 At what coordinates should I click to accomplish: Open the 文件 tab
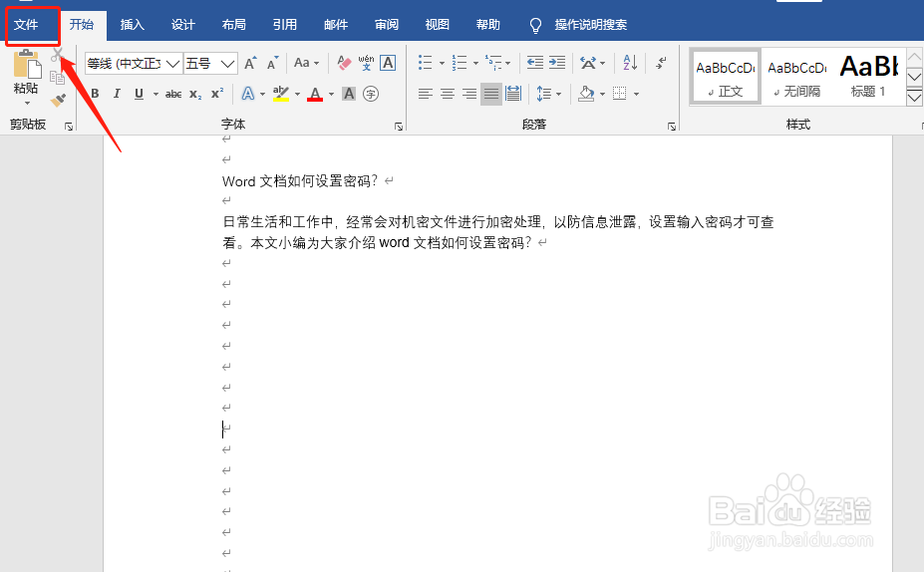point(26,25)
